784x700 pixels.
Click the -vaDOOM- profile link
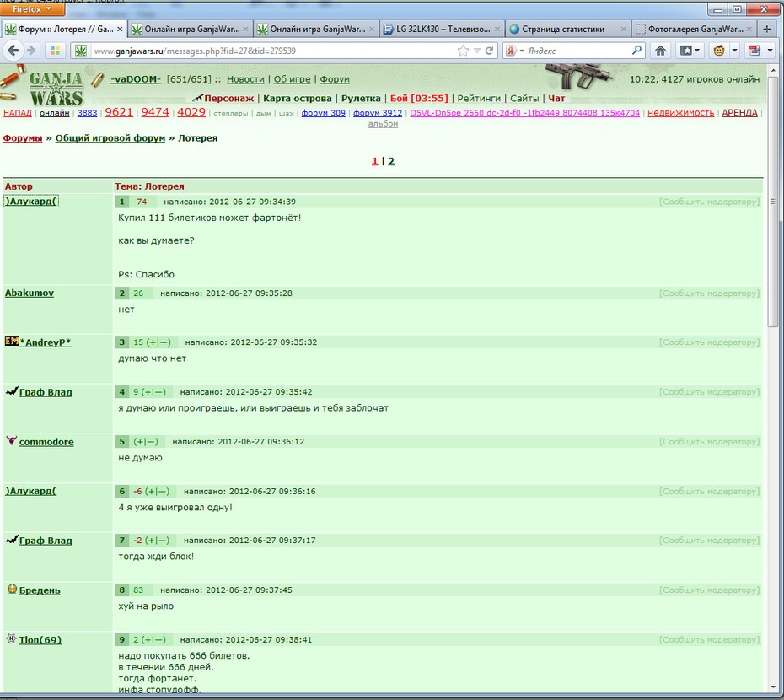tap(136, 79)
